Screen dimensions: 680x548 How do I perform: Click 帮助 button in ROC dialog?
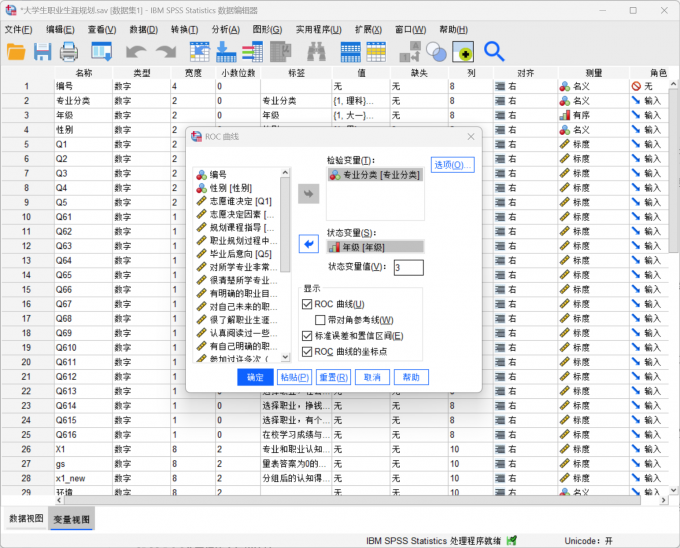tap(411, 377)
